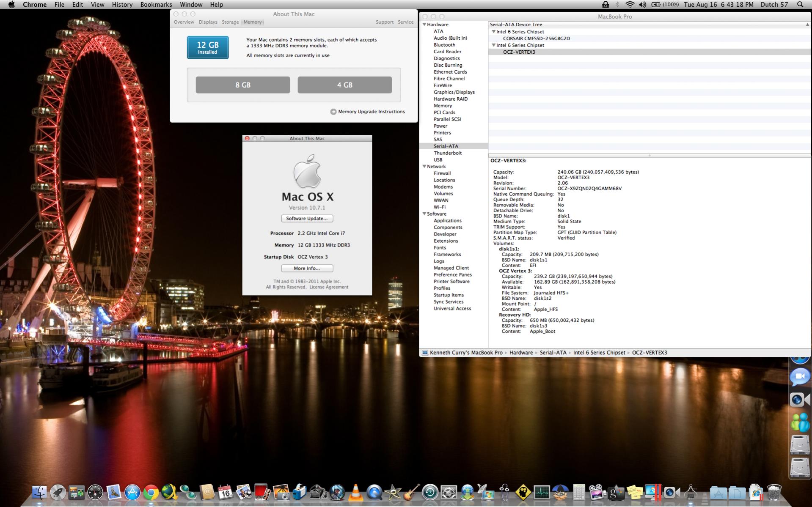
Task: Open the Bookmarks menu
Action: point(156,4)
